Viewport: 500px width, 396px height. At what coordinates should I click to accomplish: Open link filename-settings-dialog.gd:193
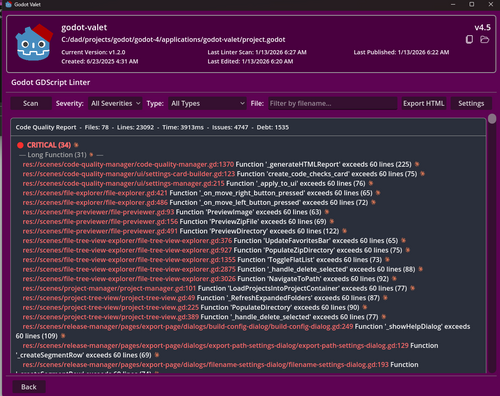click(x=206, y=364)
